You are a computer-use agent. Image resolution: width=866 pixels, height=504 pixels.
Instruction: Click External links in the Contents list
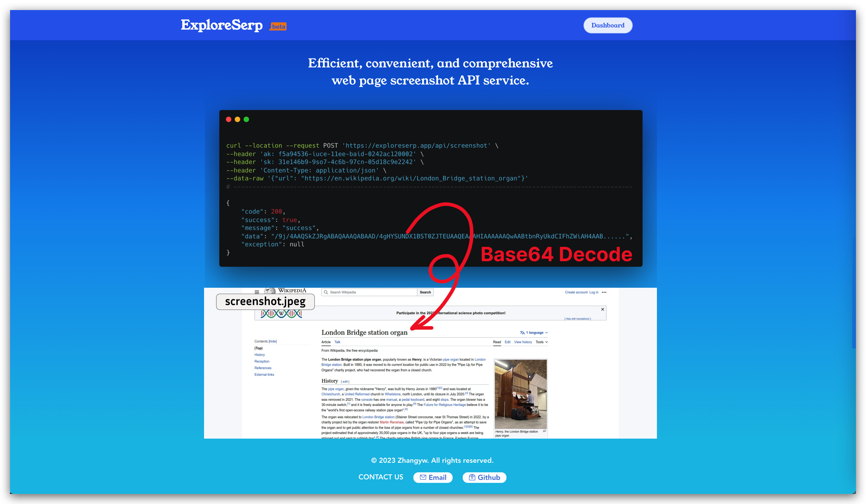pyautogui.click(x=264, y=375)
